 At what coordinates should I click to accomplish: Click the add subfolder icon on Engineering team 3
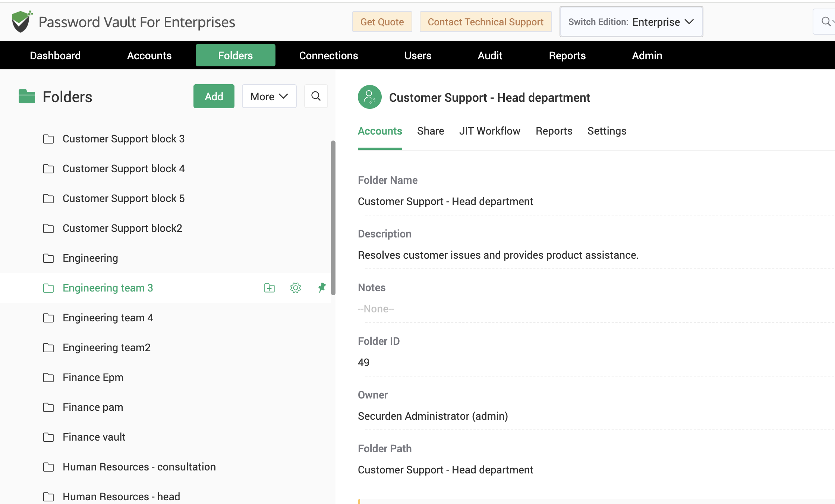pos(270,288)
